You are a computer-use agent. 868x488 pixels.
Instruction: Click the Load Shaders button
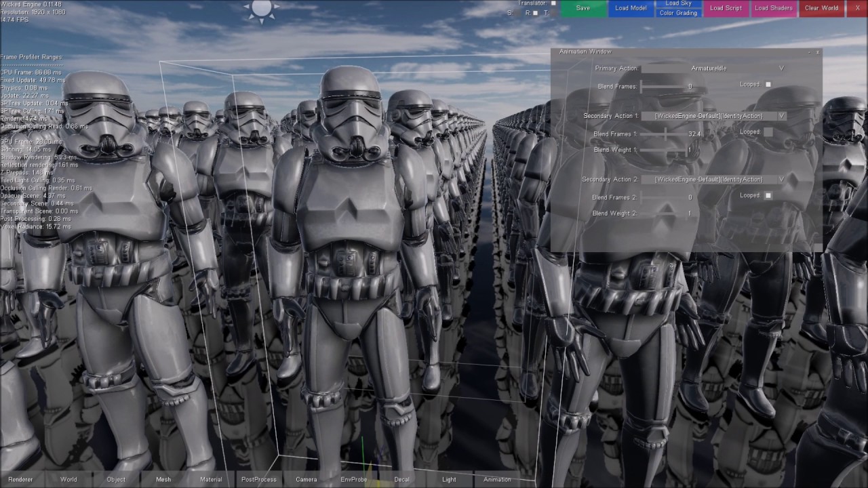[x=773, y=8]
